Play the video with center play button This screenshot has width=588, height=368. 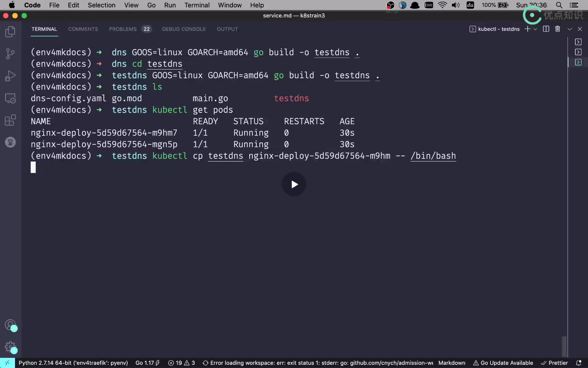pyautogui.click(x=294, y=184)
